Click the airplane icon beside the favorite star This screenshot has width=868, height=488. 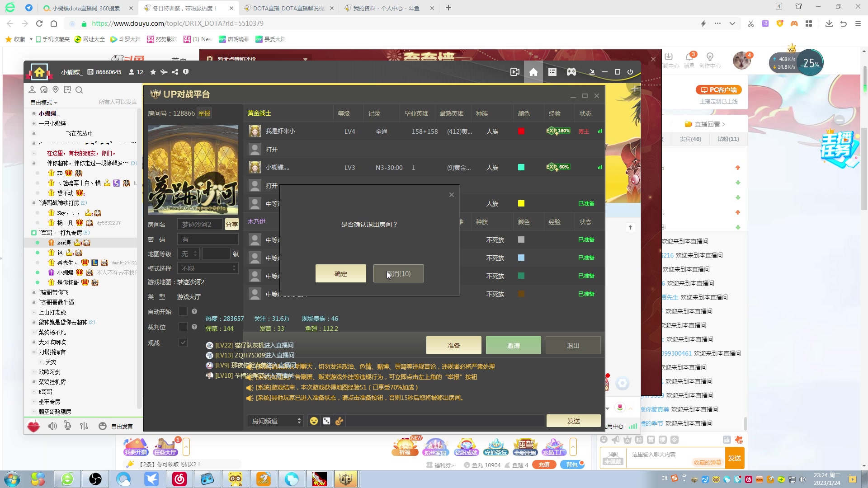pyautogui.click(x=164, y=72)
